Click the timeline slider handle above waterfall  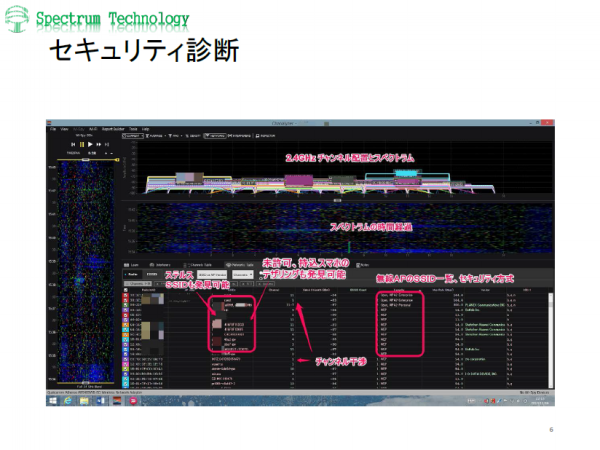click(86, 159)
